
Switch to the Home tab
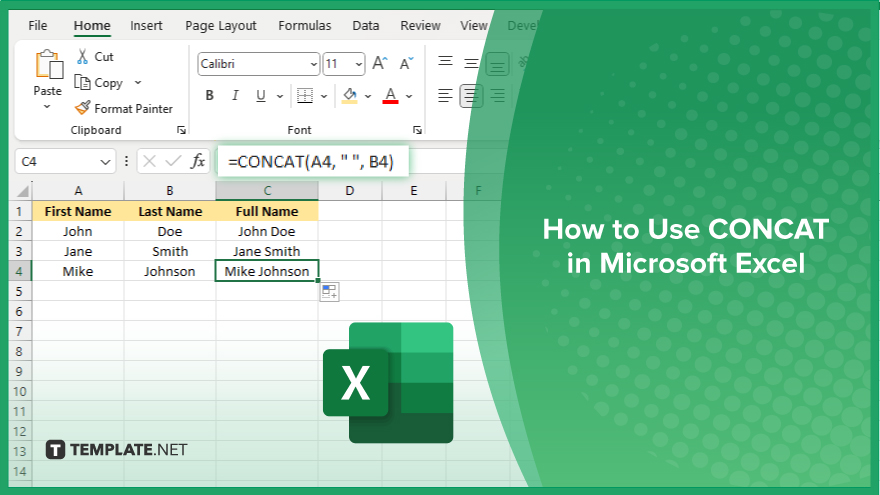coord(92,26)
